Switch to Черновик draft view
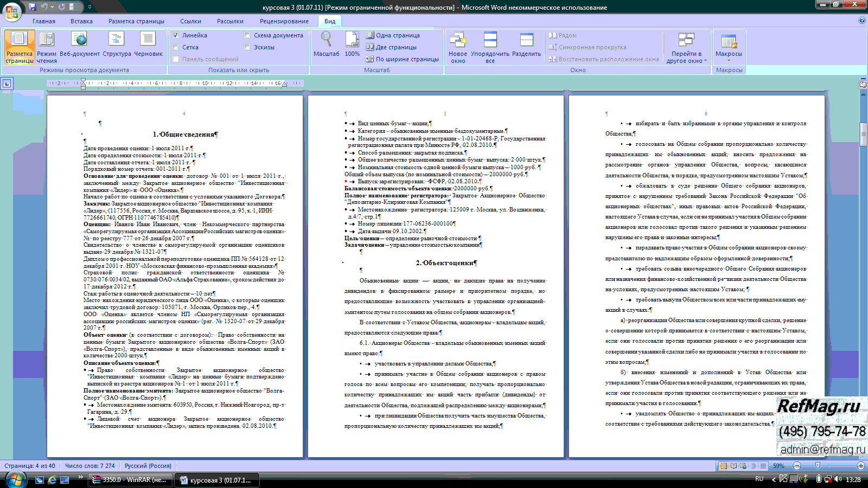The height and width of the screenshot is (488, 868). tap(148, 46)
